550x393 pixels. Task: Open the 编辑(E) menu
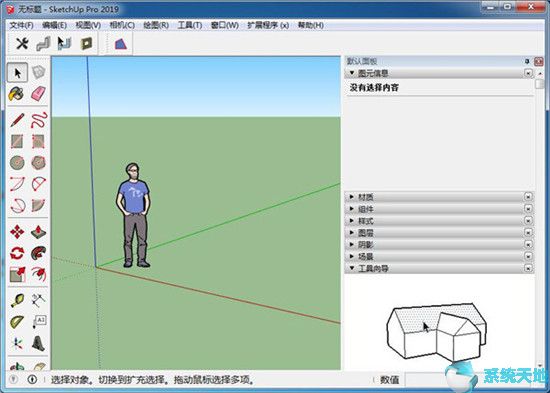[54, 25]
